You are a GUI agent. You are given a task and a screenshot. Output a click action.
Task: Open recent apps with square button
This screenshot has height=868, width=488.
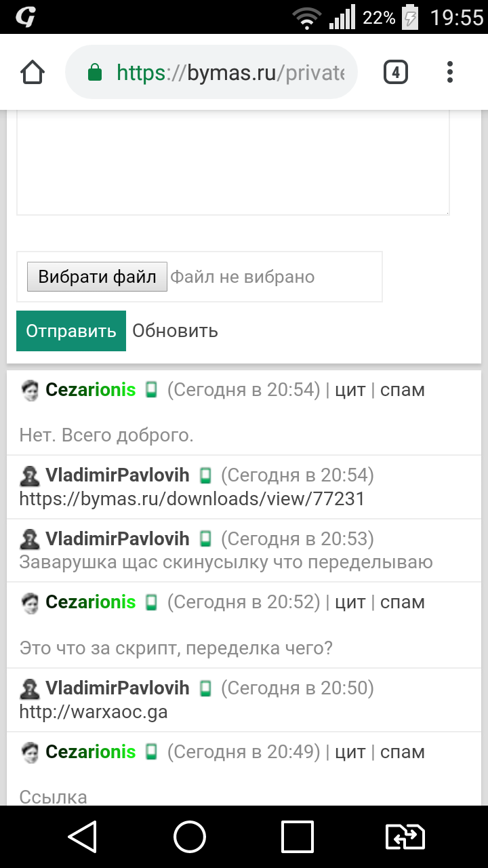click(x=297, y=837)
